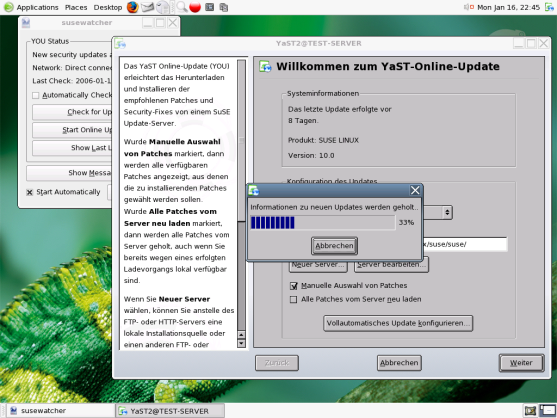Image resolution: width=557 pixels, height=418 pixels.
Task: Click the New security updates status text
Action: (72, 55)
